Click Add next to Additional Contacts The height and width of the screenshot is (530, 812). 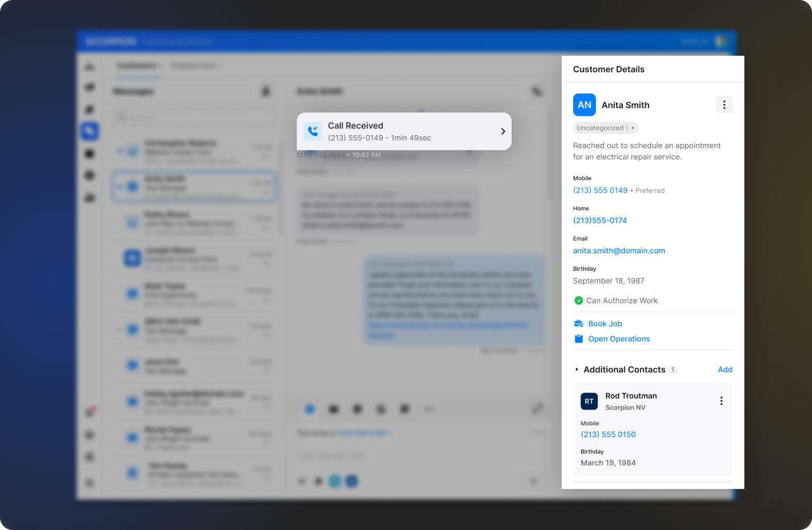[725, 370]
